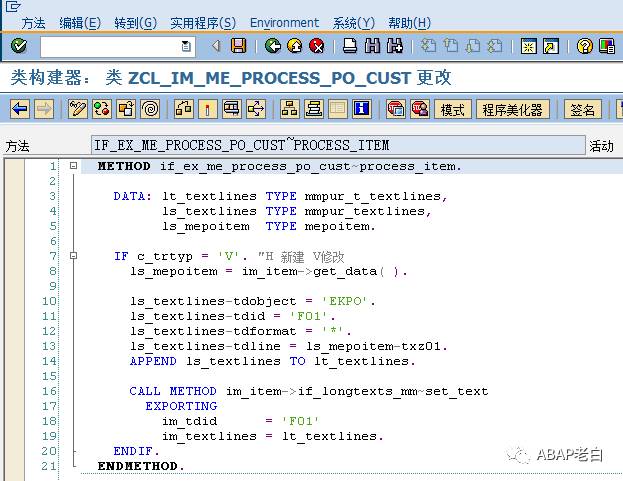Screen dimensions: 623x481
Task: Click the 'ENDIF.' code line
Action: point(136,451)
